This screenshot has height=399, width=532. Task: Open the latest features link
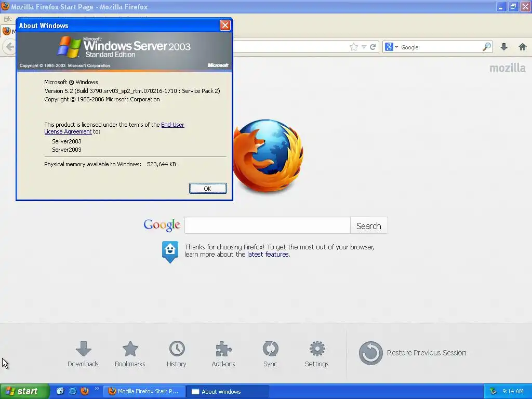[x=268, y=255]
